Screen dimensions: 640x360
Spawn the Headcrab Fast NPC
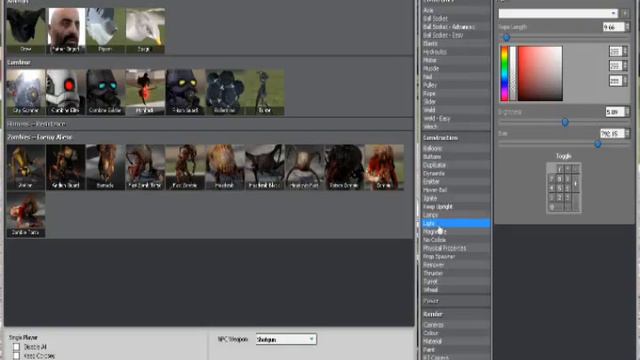304,167
